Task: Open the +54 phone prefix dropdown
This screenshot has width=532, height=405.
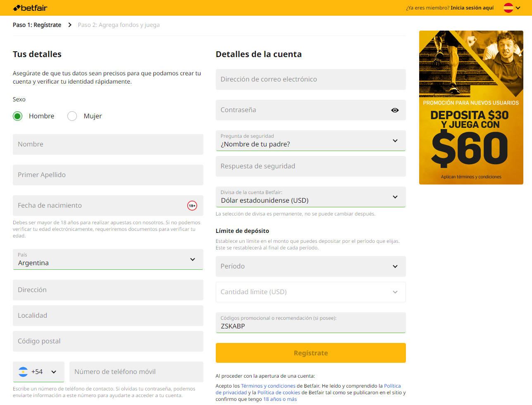Action: [38, 372]
